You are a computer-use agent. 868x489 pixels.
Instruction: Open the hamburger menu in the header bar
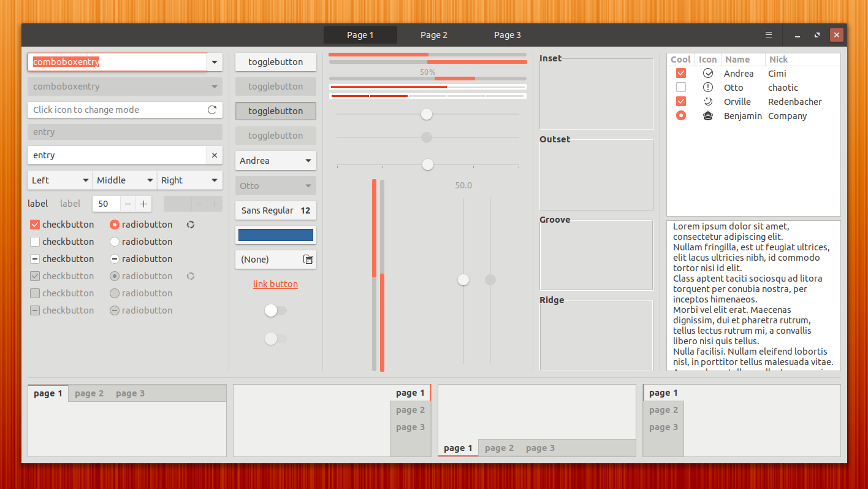tap(768, 35)
